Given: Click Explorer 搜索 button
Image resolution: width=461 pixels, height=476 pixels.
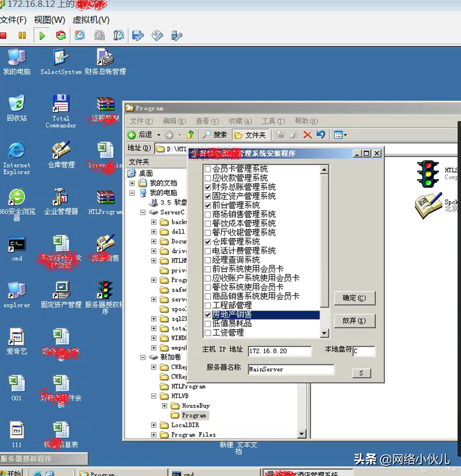Looking at the screenshot, I should tap(215, 135).
